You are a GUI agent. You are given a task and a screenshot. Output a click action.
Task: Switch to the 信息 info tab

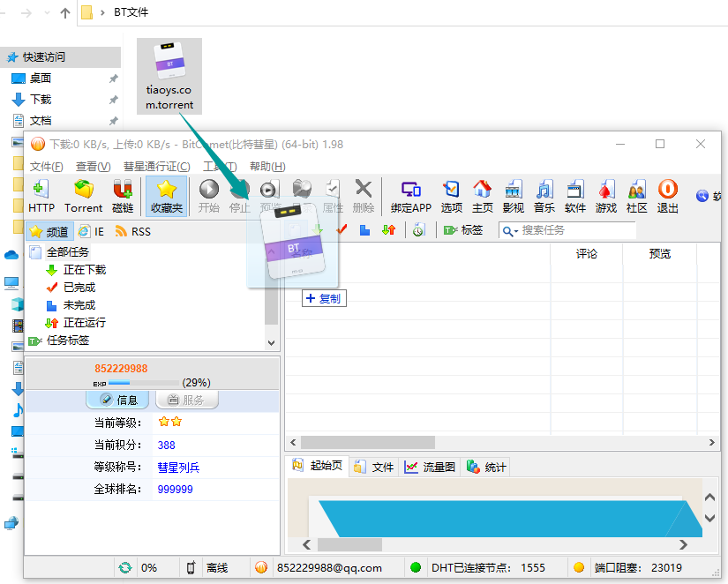(x=118, y=400)
